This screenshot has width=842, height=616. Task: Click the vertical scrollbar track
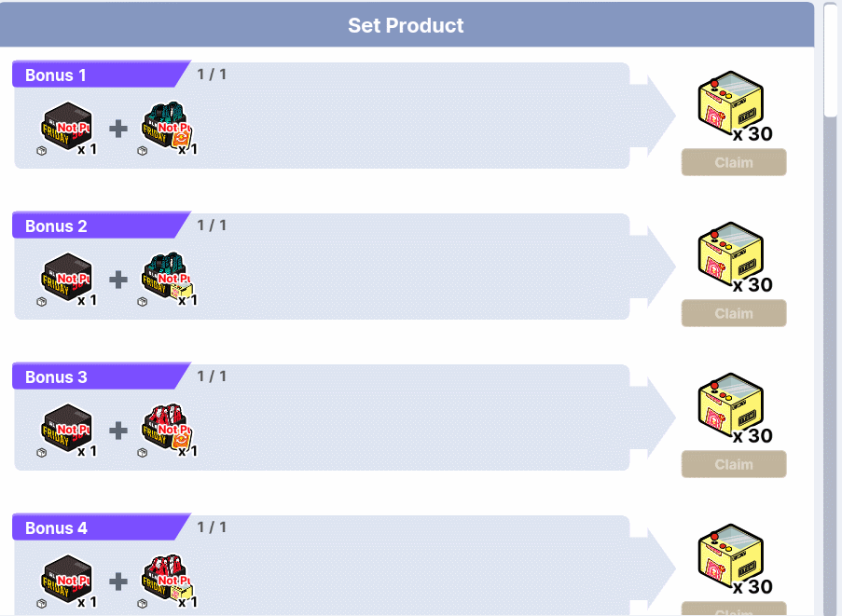coord(832,373)
